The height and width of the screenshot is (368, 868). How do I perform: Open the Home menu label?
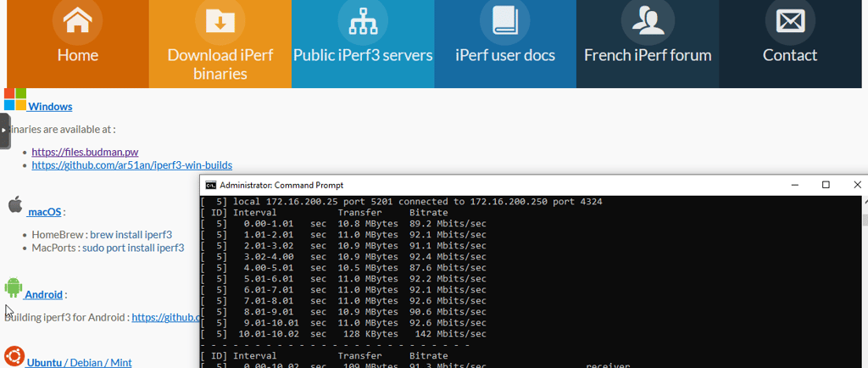[77, 55]
